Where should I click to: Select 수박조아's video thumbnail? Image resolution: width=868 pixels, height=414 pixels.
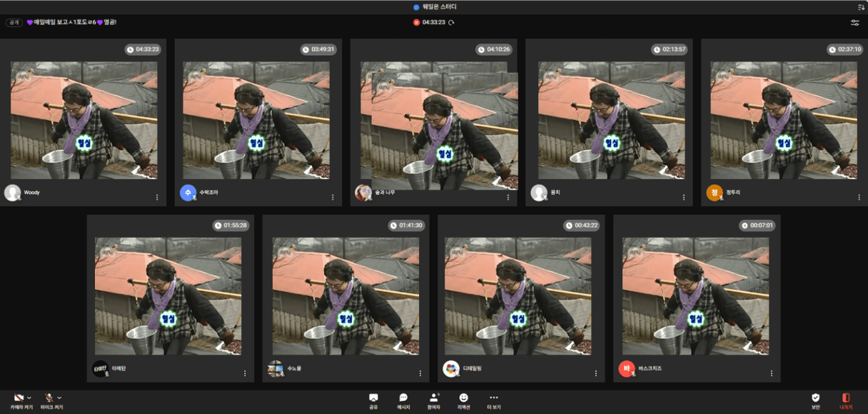coord(256,120)
